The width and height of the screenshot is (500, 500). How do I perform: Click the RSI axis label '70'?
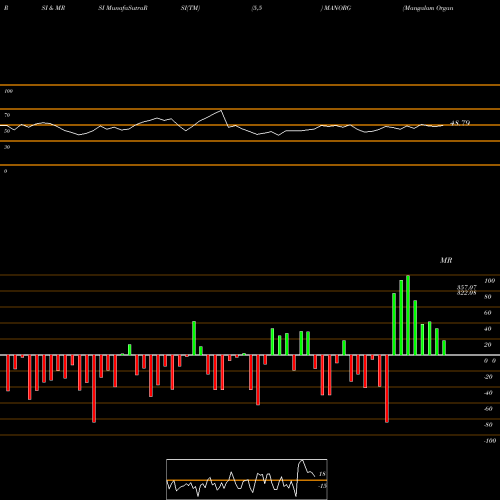click(x=7, y=115)
